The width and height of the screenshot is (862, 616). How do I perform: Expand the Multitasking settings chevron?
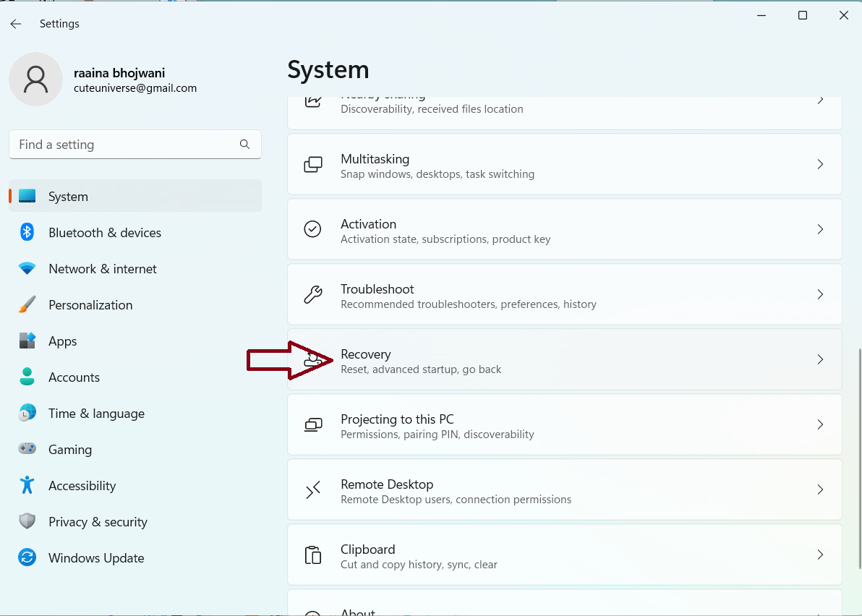pos(820,164)
